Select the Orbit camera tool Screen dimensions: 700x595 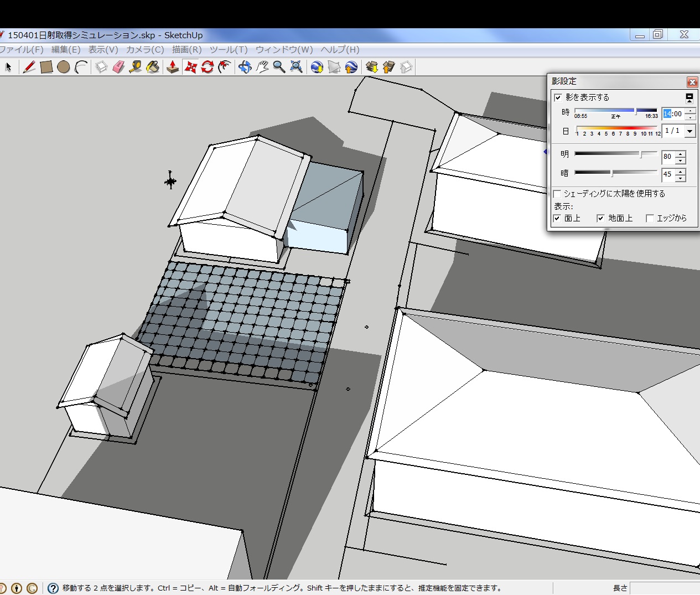(245, 67)
